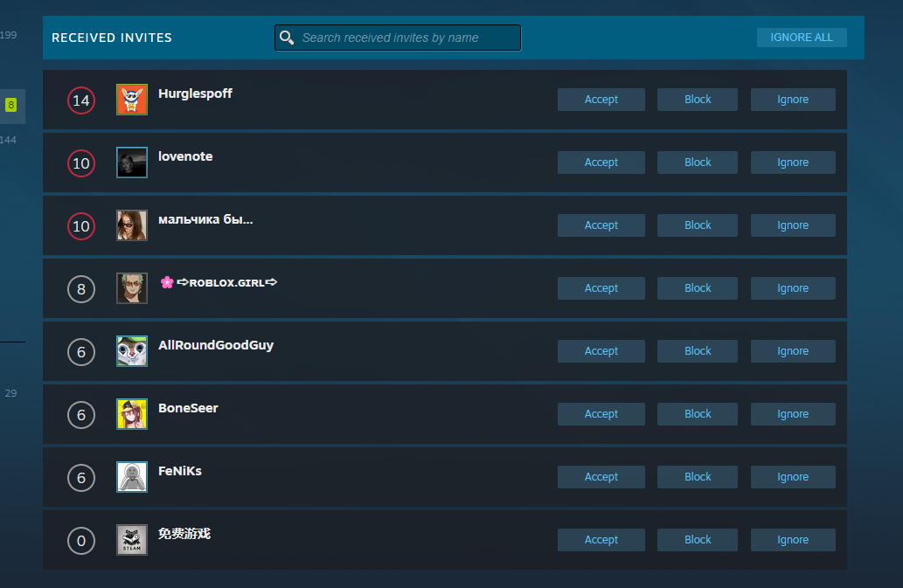Open lovenote's avatar
This screenshot has height=588, width=903.
pos(132,163)
